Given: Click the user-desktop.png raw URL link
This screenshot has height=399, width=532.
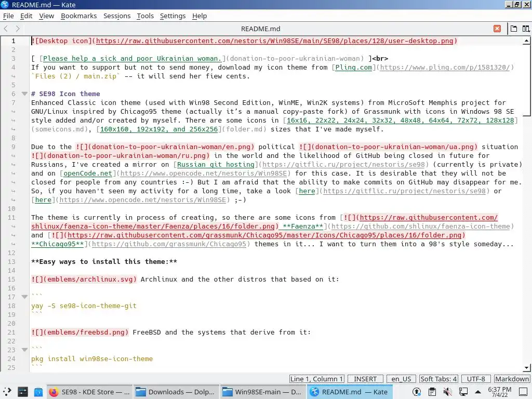Looking at the screenshot, I should (x=274, y=41).
